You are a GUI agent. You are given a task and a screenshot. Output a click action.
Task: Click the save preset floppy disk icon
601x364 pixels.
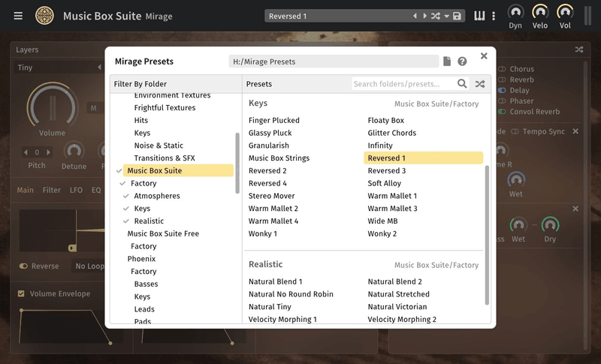457,17
